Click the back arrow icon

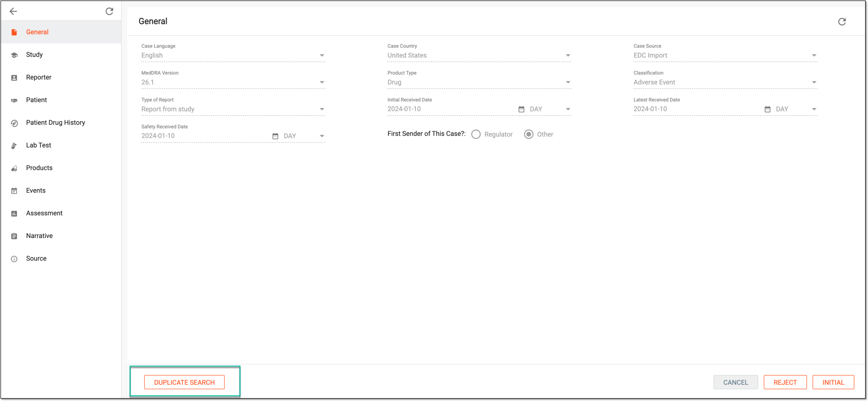point(13,11)
